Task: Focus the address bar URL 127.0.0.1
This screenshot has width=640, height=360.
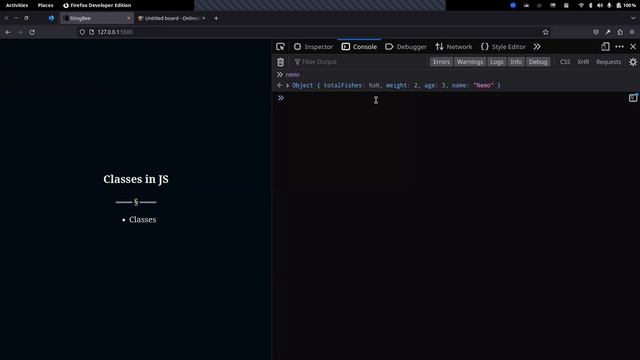Action: tap(115, 32)
